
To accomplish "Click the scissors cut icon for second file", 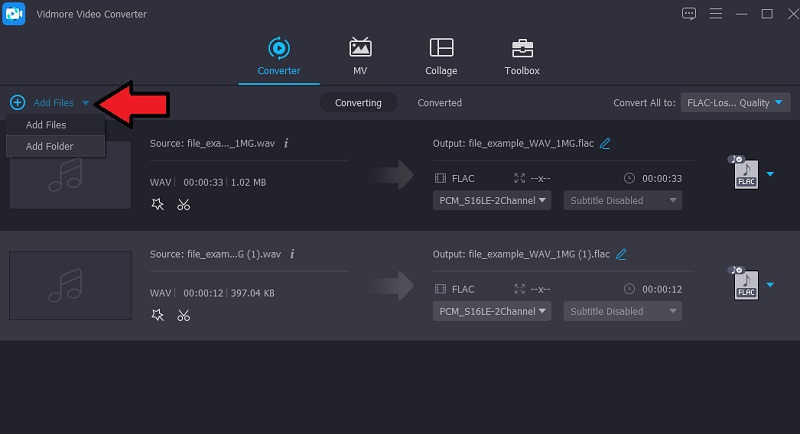I will tap(183, 315).
